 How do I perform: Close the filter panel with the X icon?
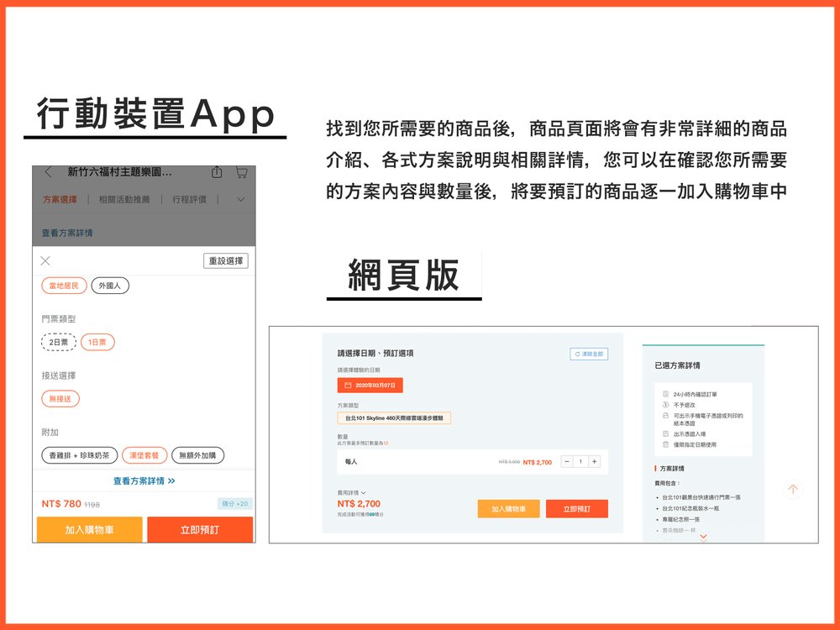[x=45, y=260]
